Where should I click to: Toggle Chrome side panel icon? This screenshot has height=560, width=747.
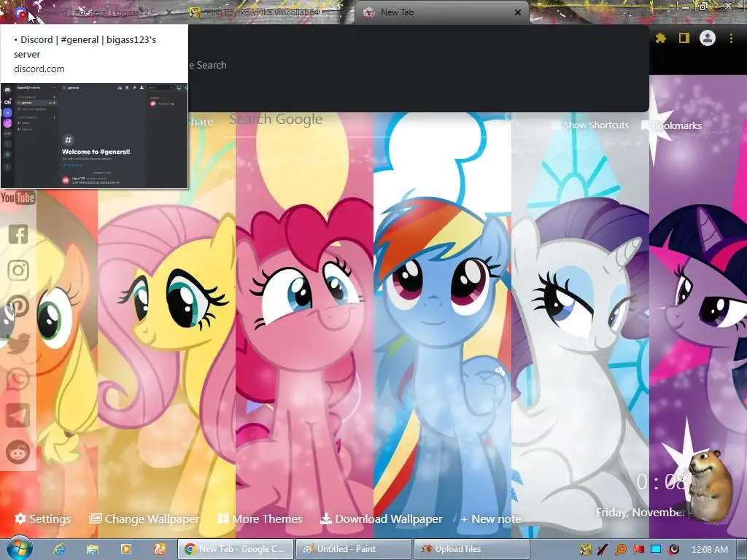[684, 38]
